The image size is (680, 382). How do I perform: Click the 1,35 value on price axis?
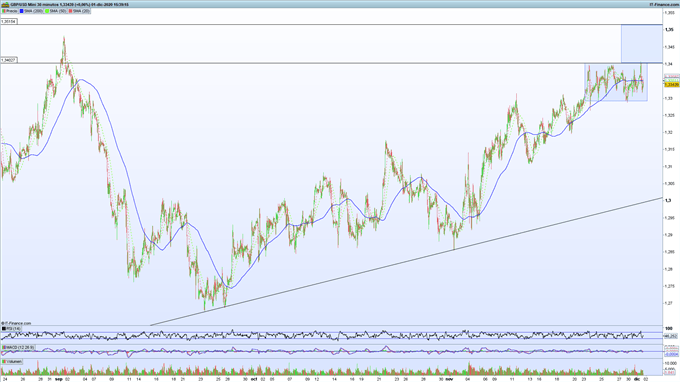[670, 30]
